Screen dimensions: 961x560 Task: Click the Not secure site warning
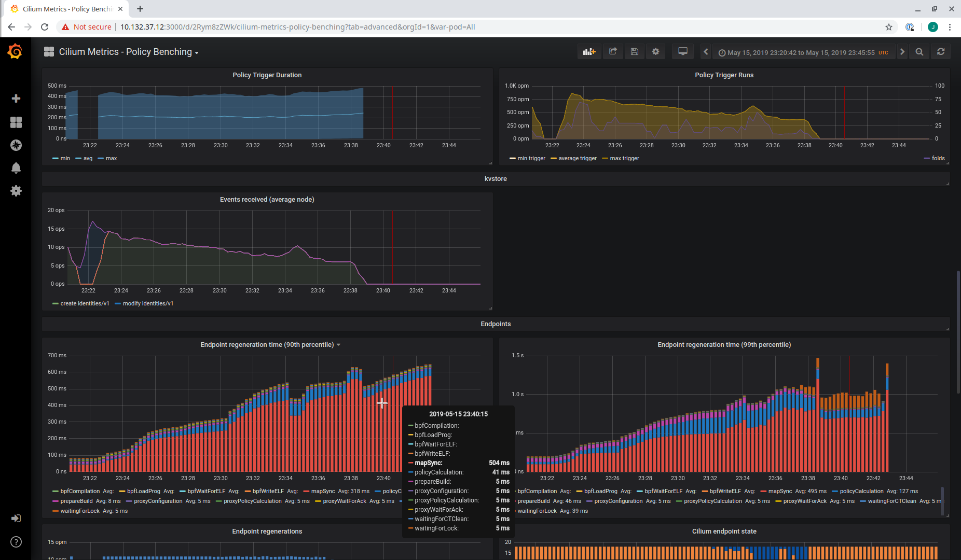(x=87, y=27)
